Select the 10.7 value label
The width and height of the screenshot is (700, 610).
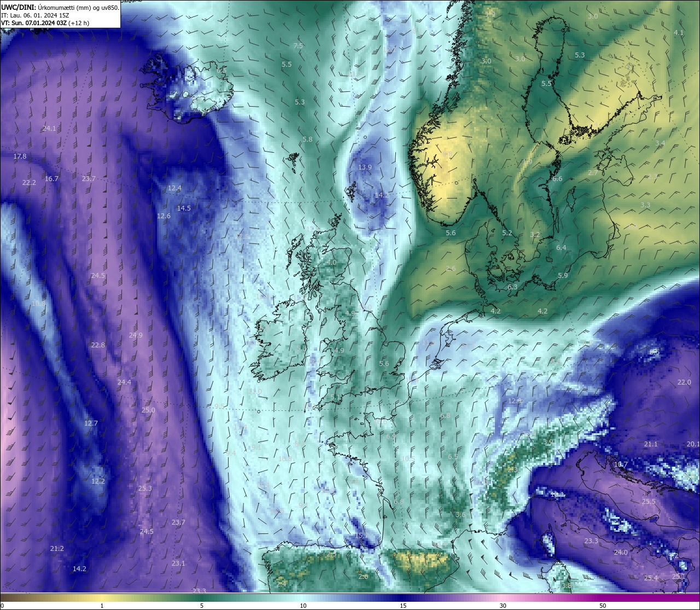point(621,464)
